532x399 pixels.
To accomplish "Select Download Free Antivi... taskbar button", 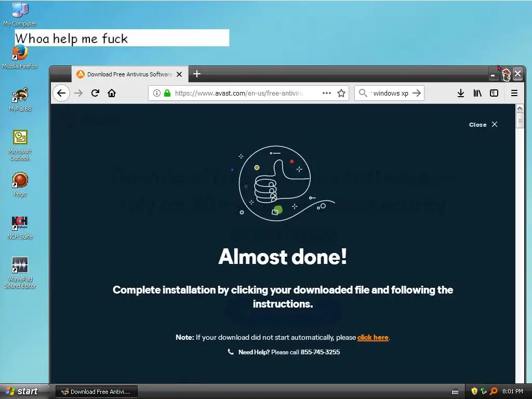I will point(96,392).
